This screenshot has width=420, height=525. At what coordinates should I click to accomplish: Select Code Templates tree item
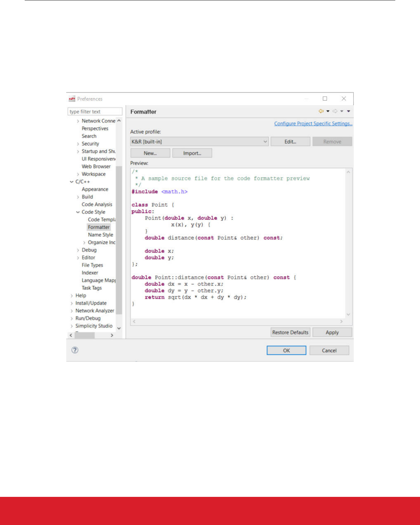tap(102, 220)
